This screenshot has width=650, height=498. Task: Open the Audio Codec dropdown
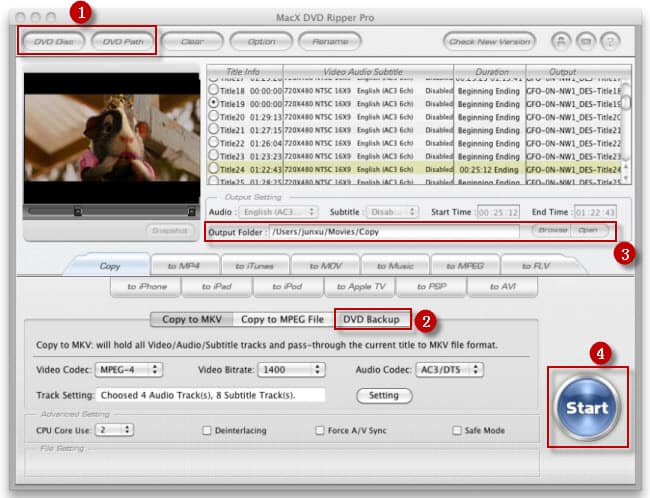coord(450,369)
